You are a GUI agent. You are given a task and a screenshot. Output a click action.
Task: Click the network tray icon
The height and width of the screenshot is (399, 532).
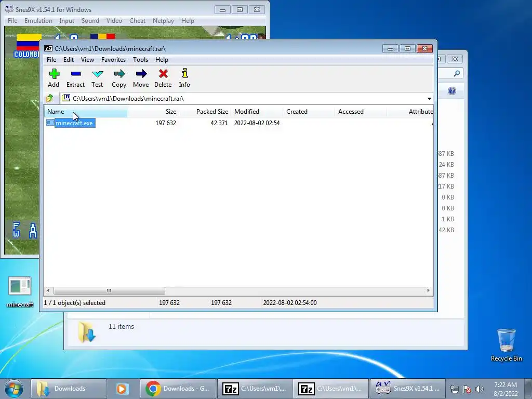click(x=454, y=389)
